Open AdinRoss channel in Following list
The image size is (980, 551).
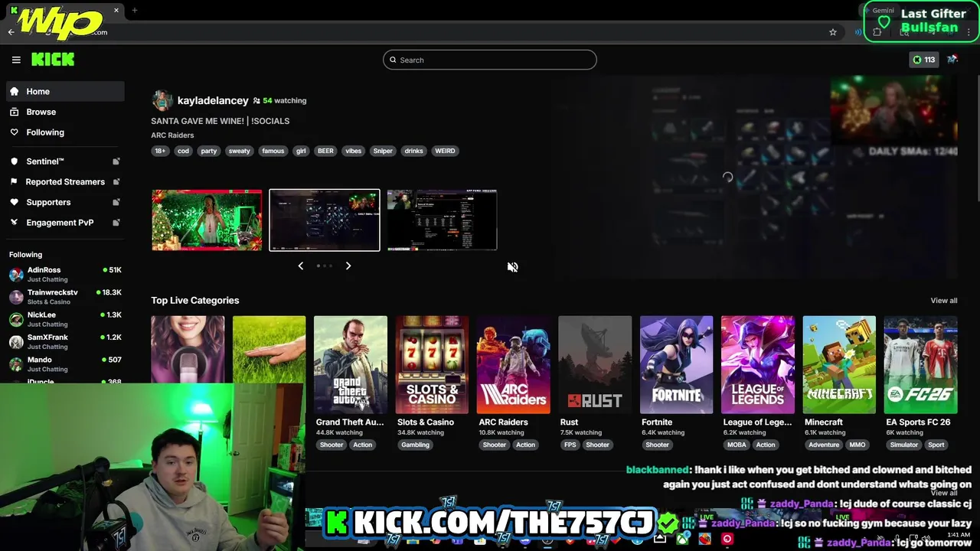coord(65,274)
